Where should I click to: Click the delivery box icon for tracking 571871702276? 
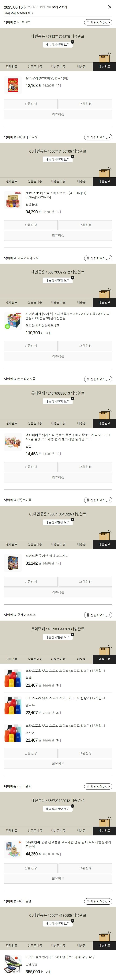pyautogui.click(x=105, y=57)
